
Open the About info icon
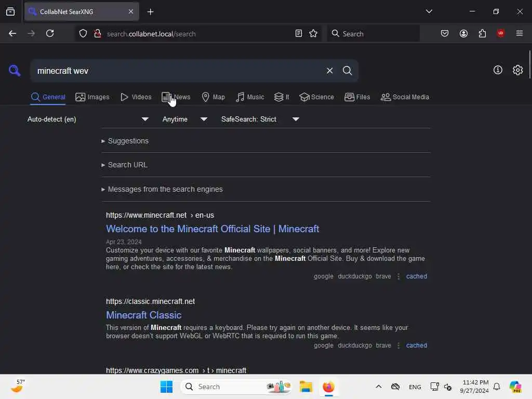click(x=497, y=70)
